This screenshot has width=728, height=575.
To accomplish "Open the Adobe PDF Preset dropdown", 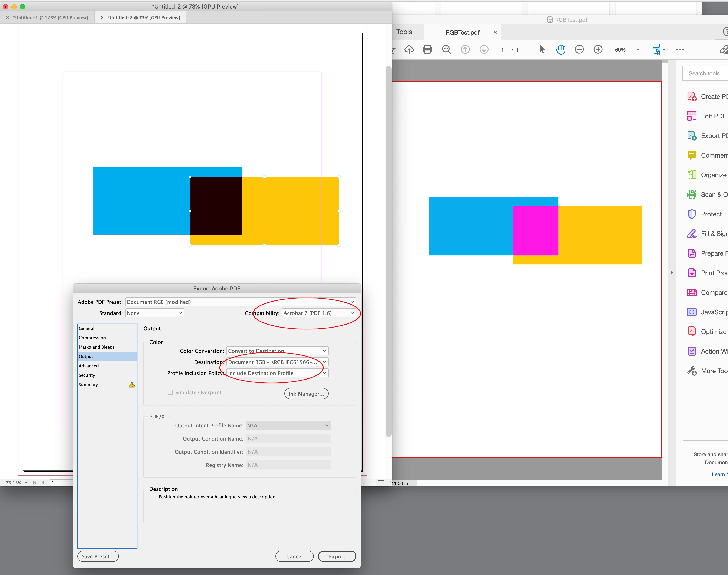I will click(x=240, y=302).
